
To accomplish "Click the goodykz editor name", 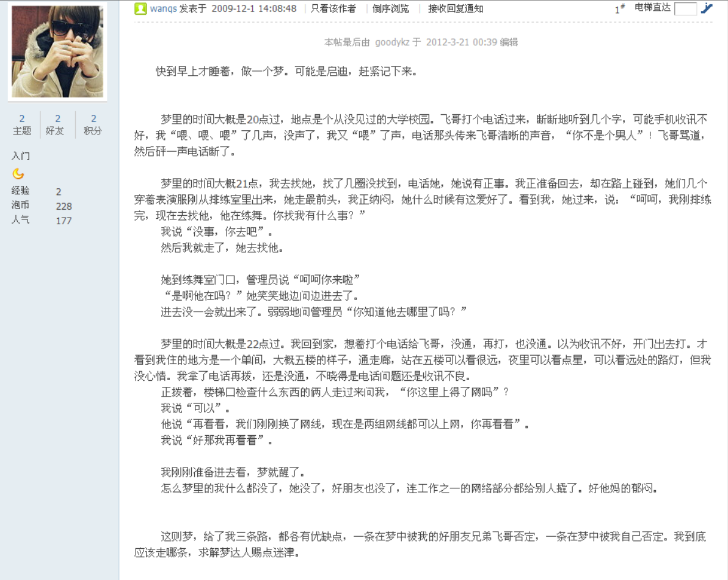I will pyautogui.click(x=392, y=42).
